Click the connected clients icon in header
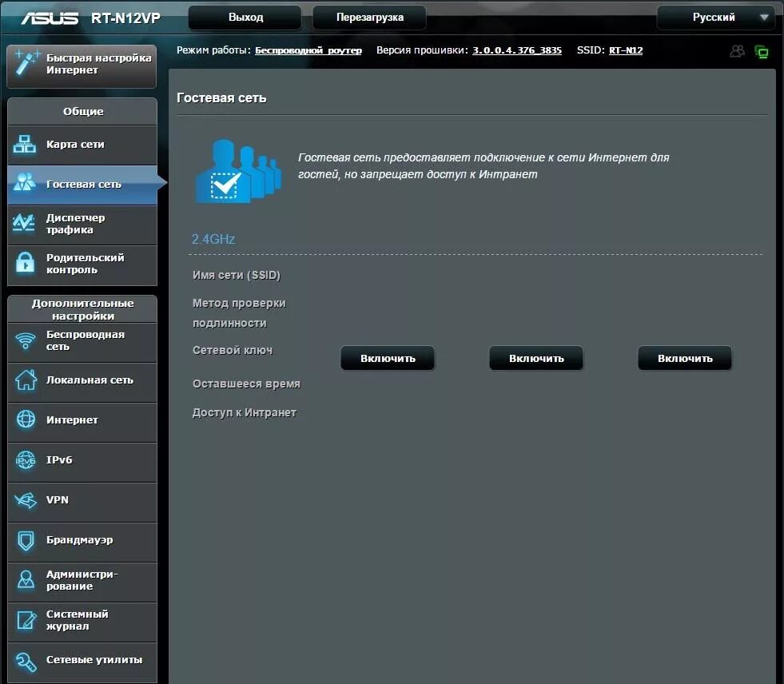784x684 pixels. (x=737, y=50)
